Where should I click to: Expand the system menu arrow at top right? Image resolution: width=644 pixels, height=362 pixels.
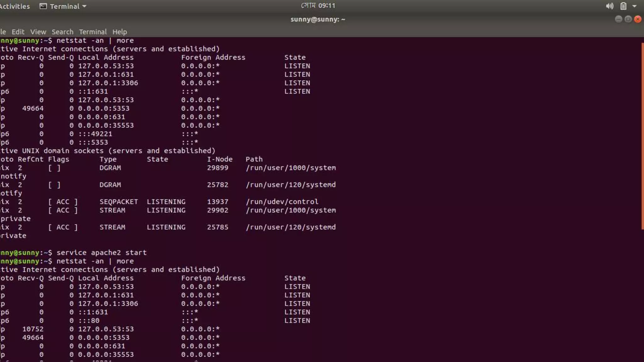(x=635, y=6)
